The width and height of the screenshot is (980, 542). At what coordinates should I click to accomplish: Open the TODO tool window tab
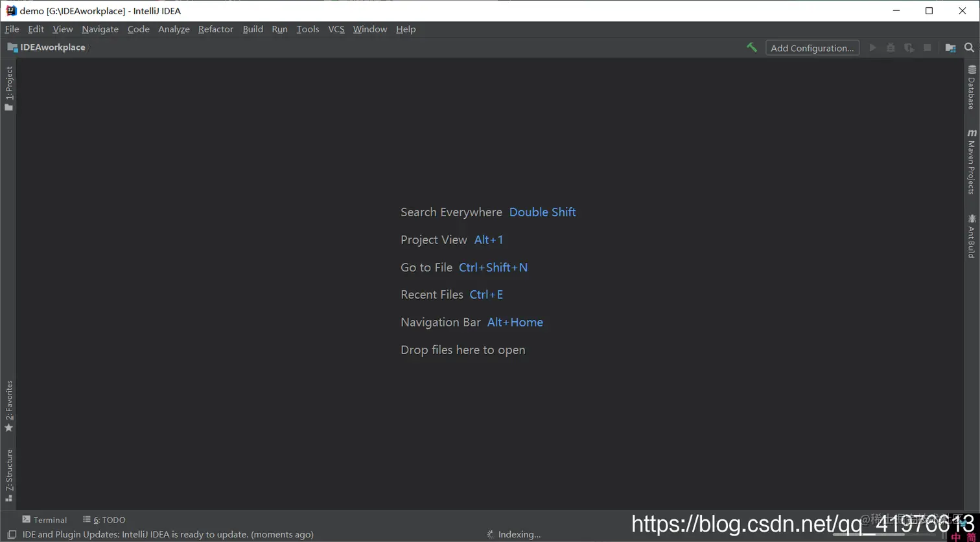tap(104, 519)
